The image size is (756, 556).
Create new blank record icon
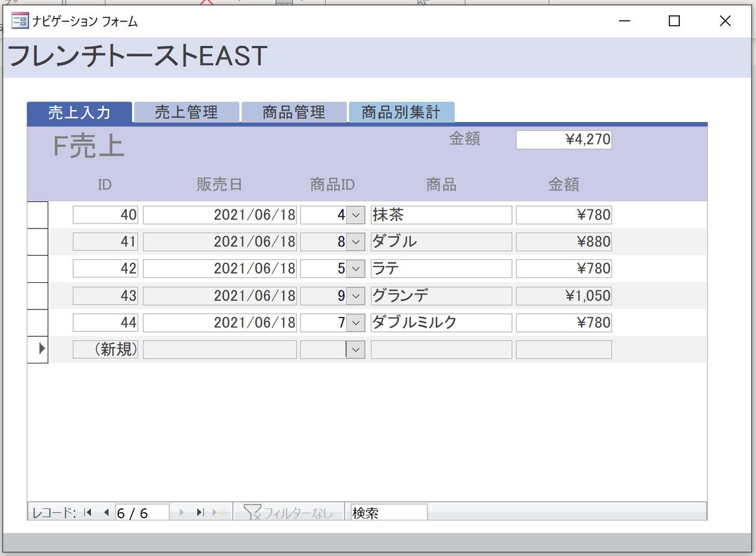(x=219, y=512)
